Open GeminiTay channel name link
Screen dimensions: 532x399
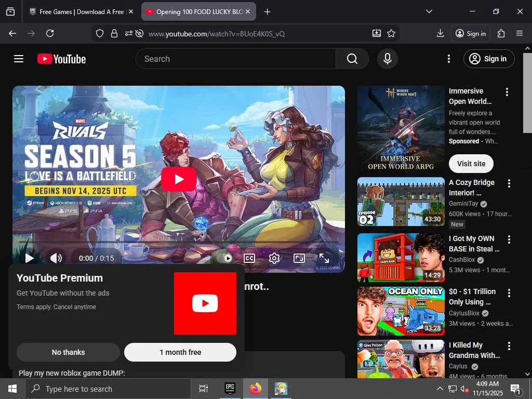click(463, 204)
